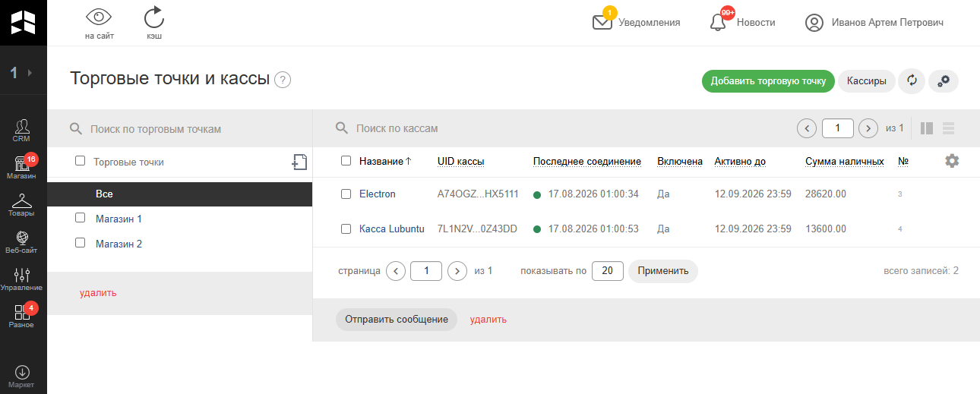Open the news bell icon
Viewport: 980px width, 394px height.
coord(718,23)
